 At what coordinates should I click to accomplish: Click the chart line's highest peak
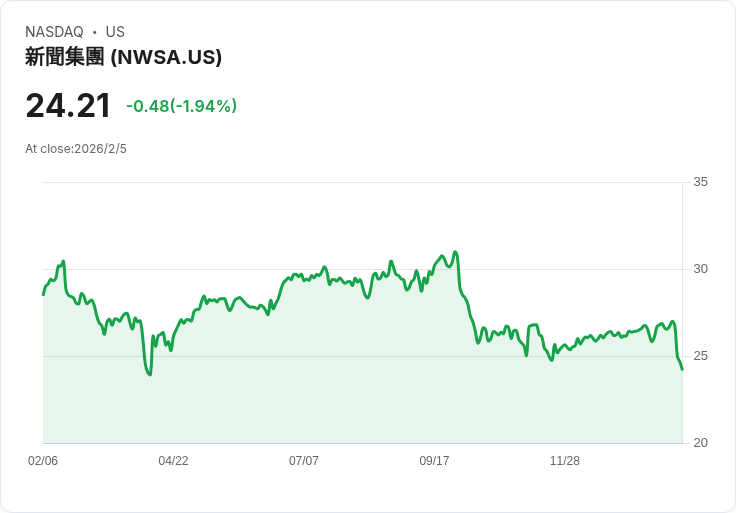pos(455,252)
